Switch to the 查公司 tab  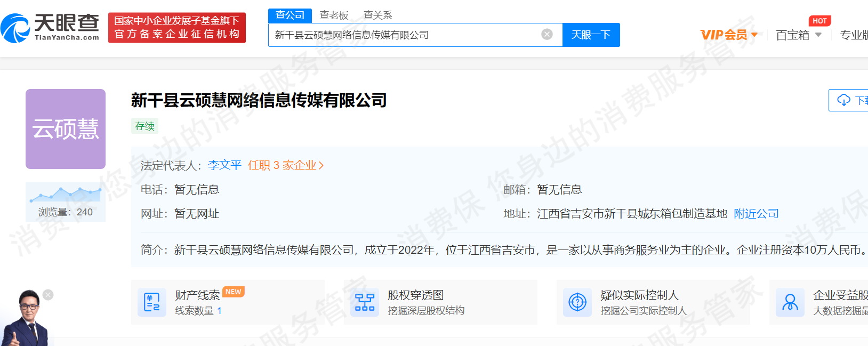(x=290, y=15)
